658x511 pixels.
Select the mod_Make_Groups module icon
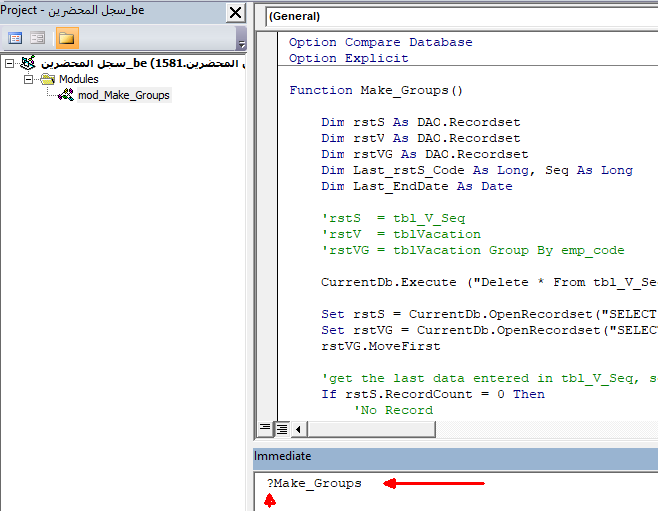66,95
